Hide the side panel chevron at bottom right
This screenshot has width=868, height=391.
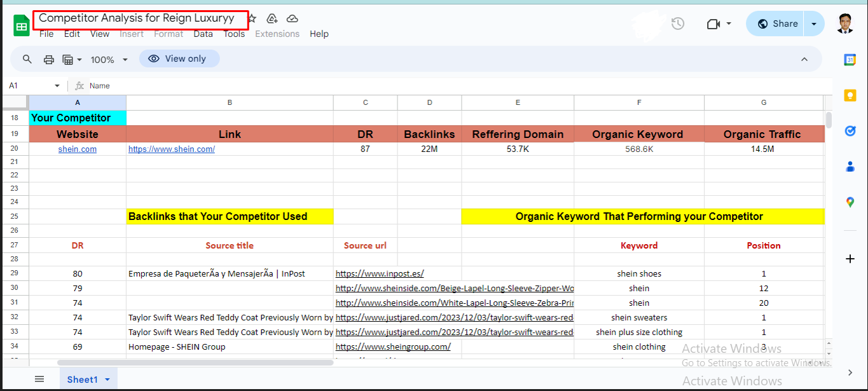(x=850, y=373)
